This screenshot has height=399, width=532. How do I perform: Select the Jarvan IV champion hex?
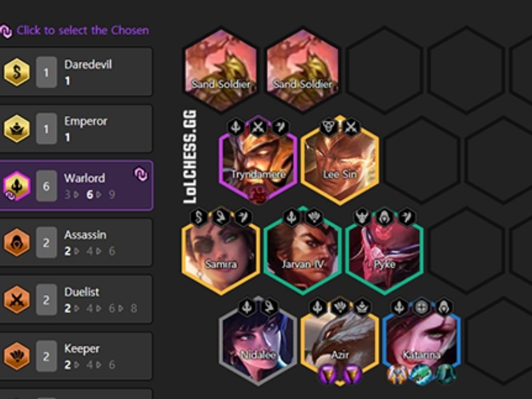click(x=303, y=251)
